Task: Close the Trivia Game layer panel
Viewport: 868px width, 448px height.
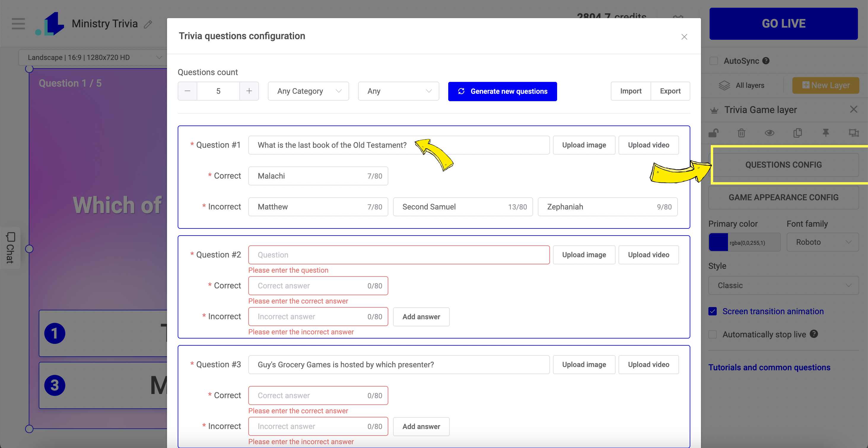Action: [x=853, y=109]
